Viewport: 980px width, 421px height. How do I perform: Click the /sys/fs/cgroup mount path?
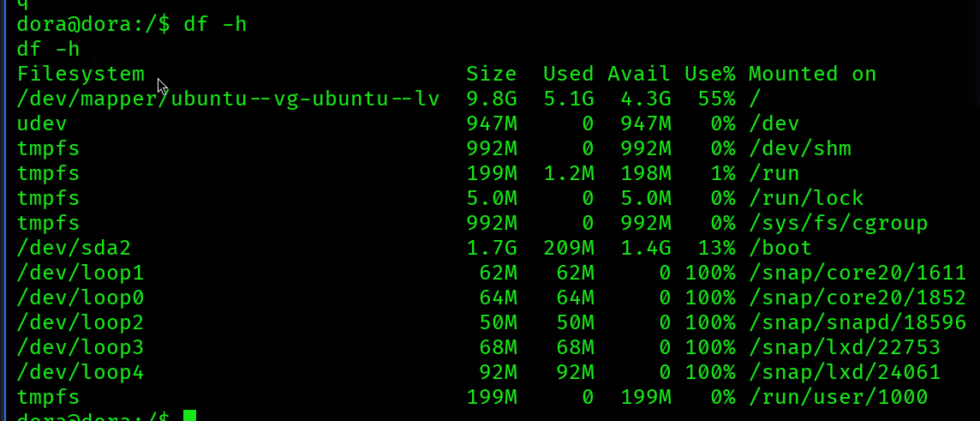[x=838, y=224]
